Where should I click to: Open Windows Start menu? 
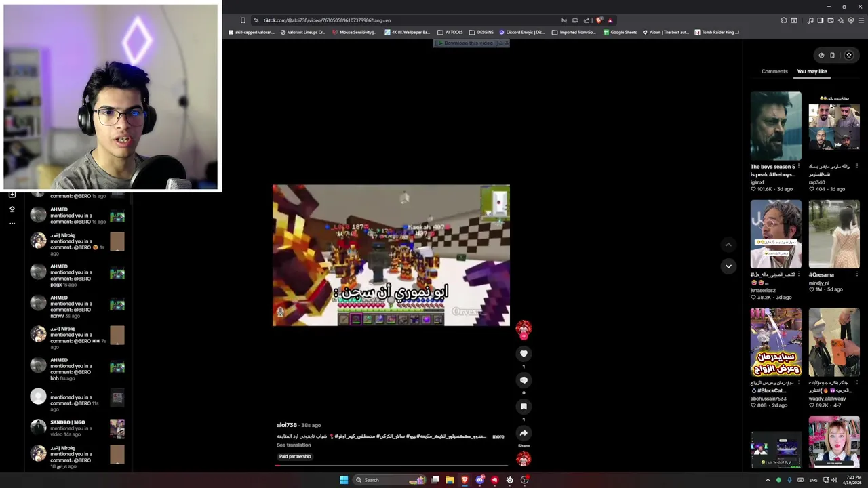[344, 480]
